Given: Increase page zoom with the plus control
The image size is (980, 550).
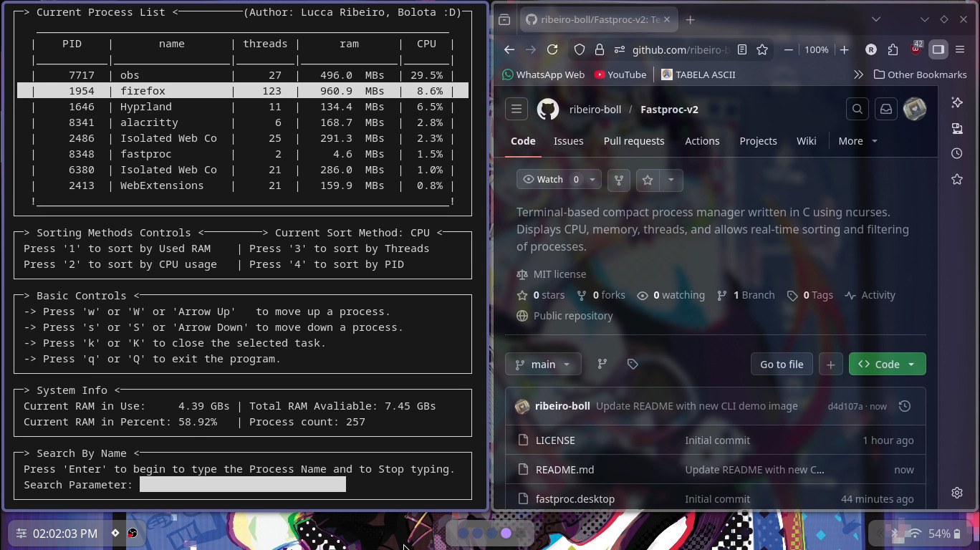Looking at the screenshot, I should tap(843, 50).
